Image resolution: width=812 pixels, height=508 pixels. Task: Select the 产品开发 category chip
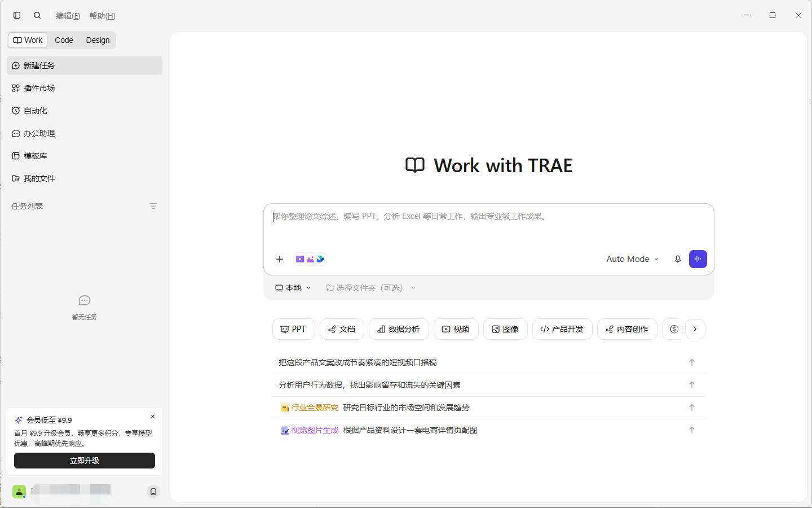click(x=562, y=329)
